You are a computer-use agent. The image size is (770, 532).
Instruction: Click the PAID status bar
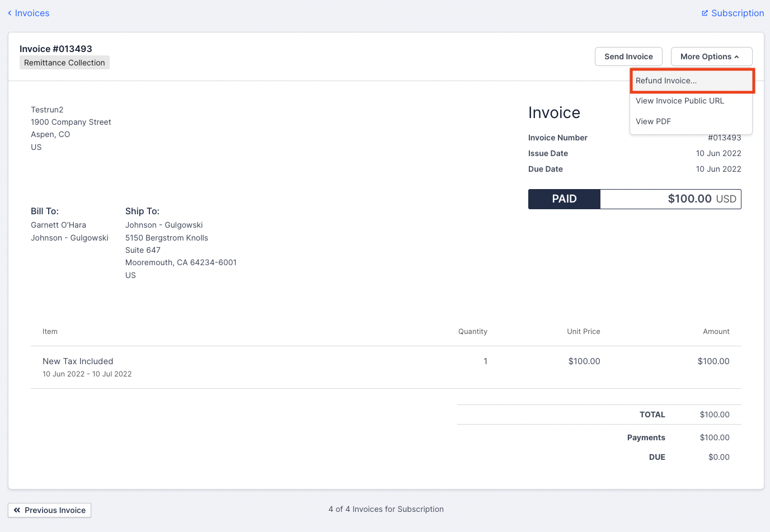[564, 199]
